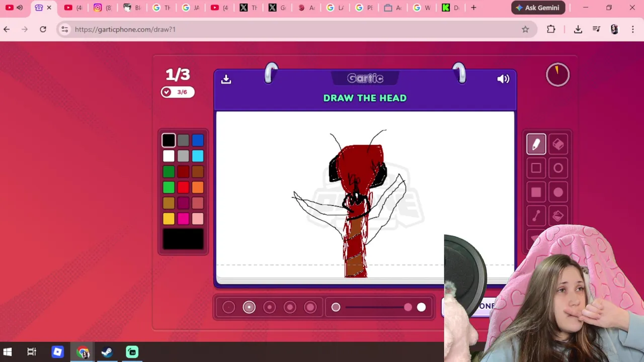644x362 pixels.
Task: Pick the hot pink color swatch
Action: (x=183, y=219)
